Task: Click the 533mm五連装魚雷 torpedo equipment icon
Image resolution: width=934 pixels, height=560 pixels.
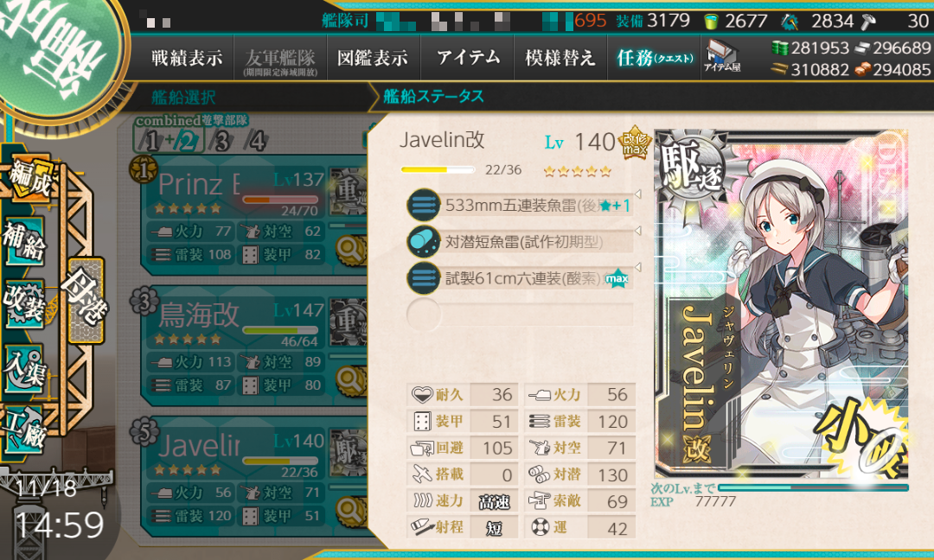Action: (424, 206)
